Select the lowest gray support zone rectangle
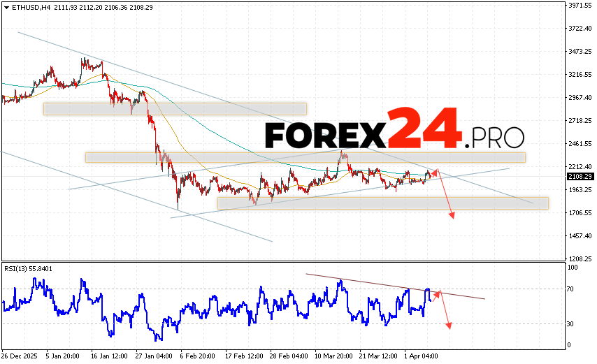This screenshot has height=364, width=597. pos(382,203)
